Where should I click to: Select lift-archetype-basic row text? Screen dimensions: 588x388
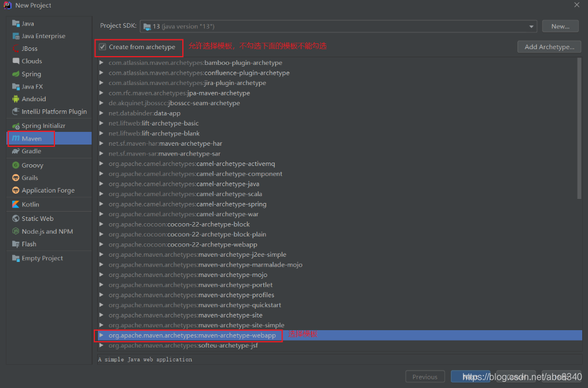click(x=154, y=123)
